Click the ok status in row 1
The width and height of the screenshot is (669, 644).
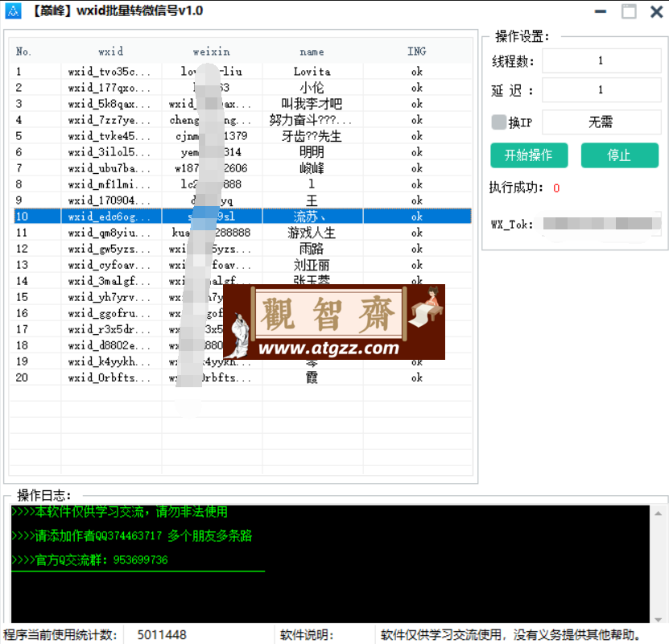pyautogui.click(x=417, y=72)
